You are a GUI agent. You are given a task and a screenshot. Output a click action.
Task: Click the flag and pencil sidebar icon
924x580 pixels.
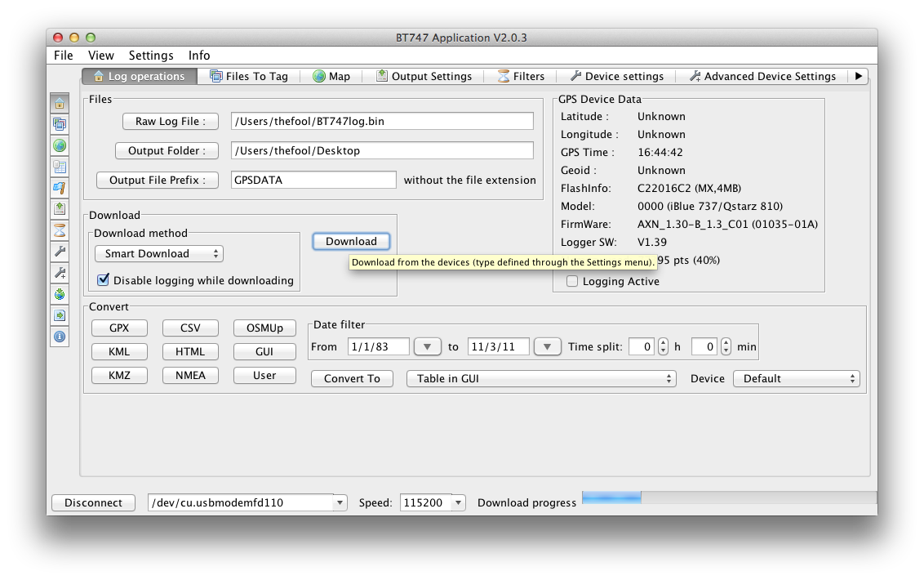[x=60, y=188]
